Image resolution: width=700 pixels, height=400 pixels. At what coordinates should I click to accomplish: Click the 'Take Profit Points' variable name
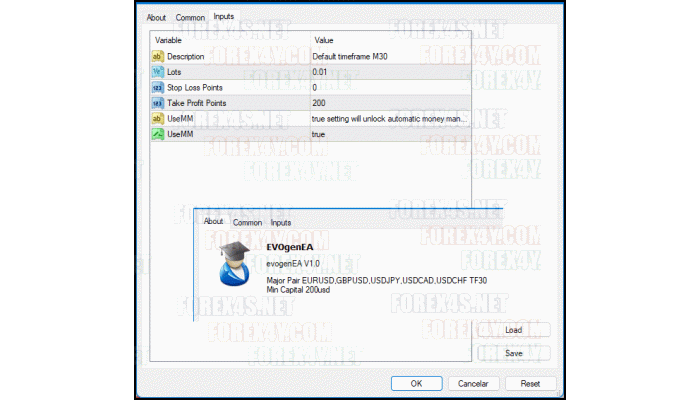tap(197, 103)
